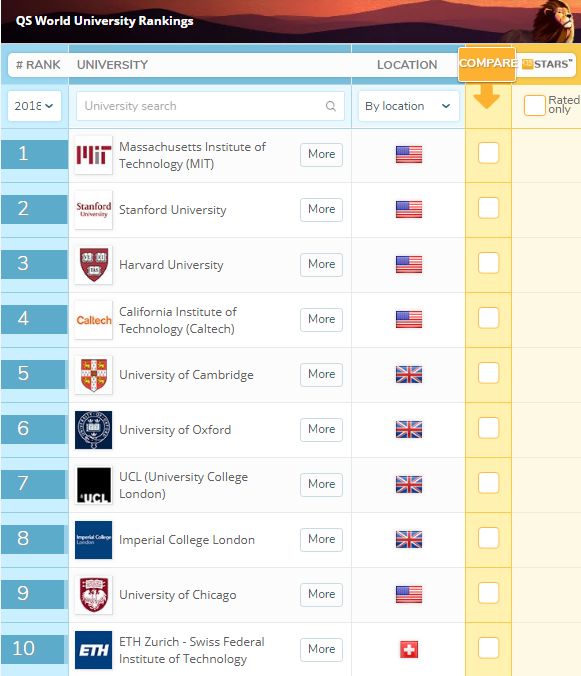Open the By location dropdown
The width and height of the screenshot is (581, 676).
(408, 106)
